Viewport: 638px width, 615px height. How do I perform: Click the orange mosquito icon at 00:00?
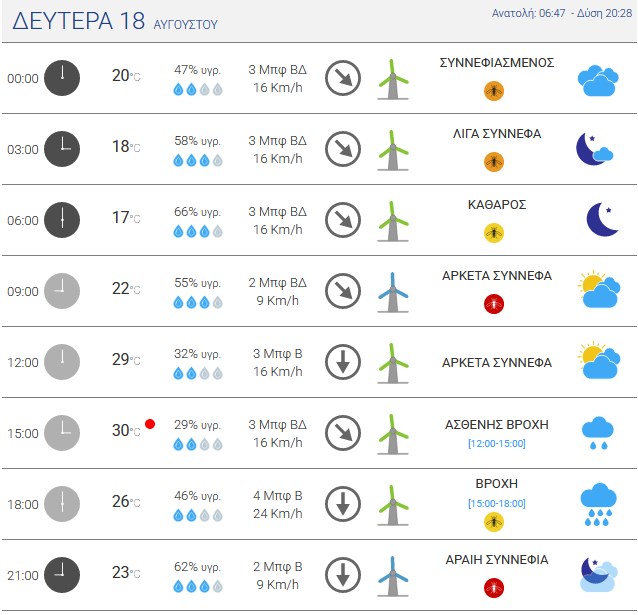coord(494,91)
